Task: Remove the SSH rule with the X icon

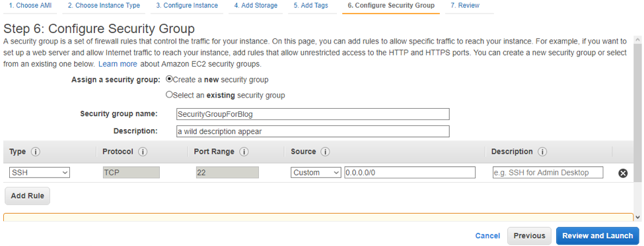Action: (623, 173)
